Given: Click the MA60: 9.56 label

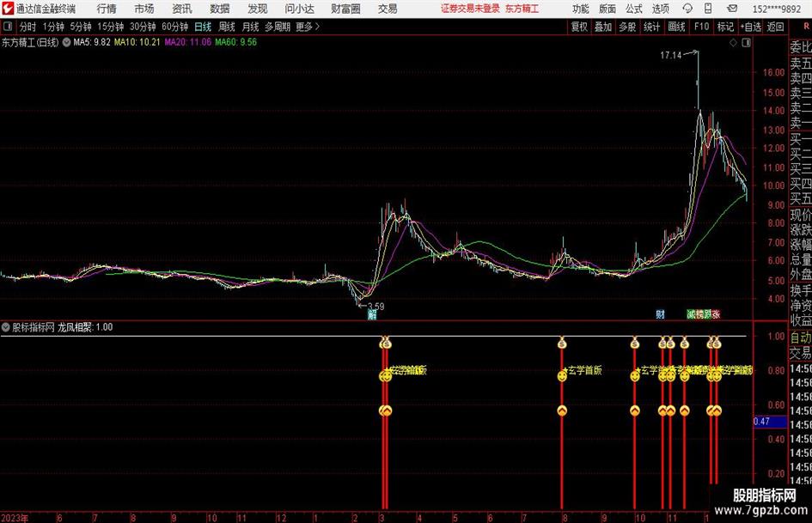Looking at the screenshot, I should 235,42.
